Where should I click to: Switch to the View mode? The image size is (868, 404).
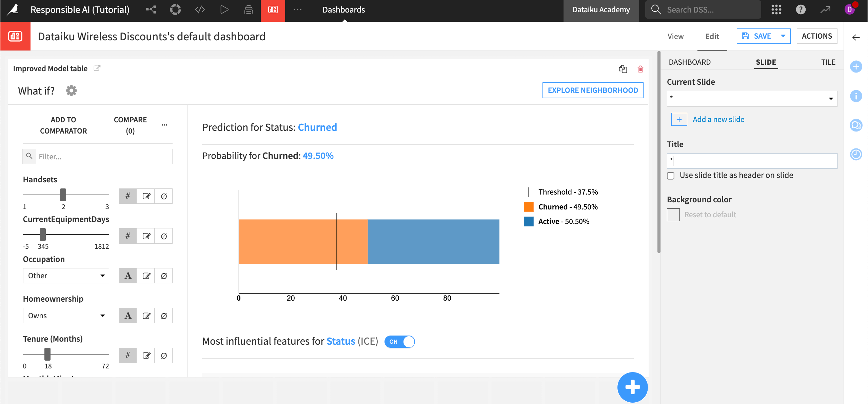coord(675,36)
